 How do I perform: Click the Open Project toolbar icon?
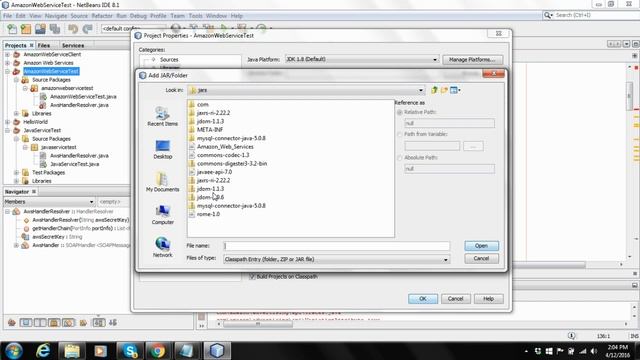coord(40,29)
